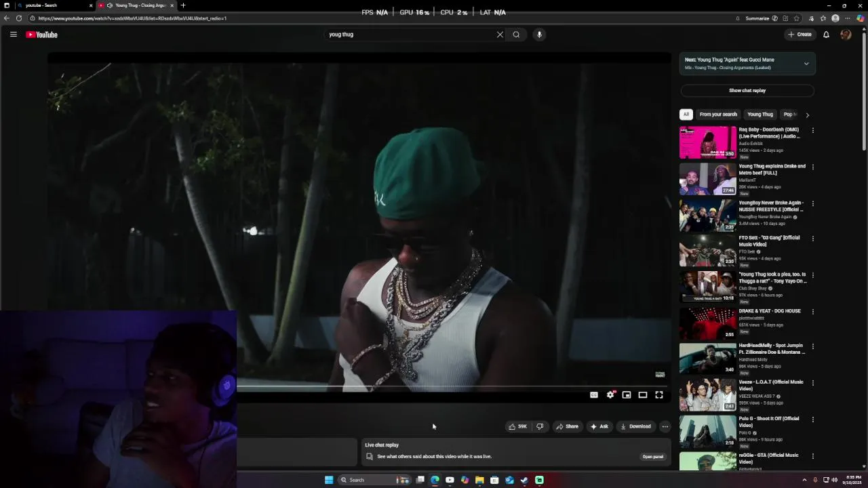Open FTO Sett '03 Gang' thumbnail
The width and height of the screenshot is (868, 488).
pyautogui.click(x=707, y=250)
